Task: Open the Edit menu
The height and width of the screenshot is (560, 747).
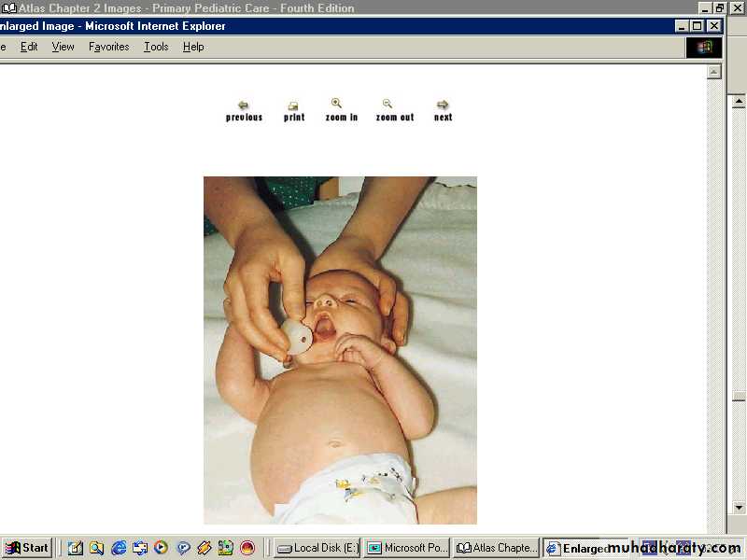Action: click(29, 47)
